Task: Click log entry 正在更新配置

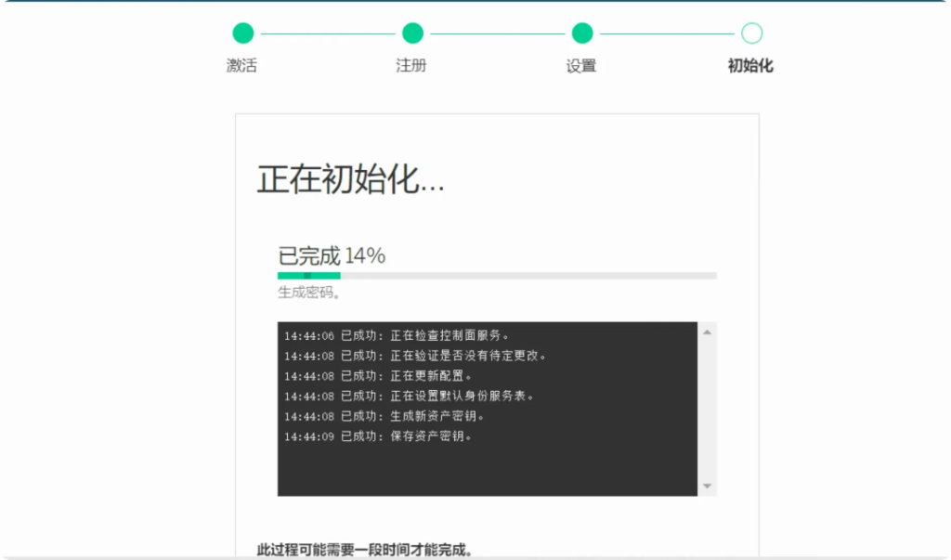Action: point(378,376)
